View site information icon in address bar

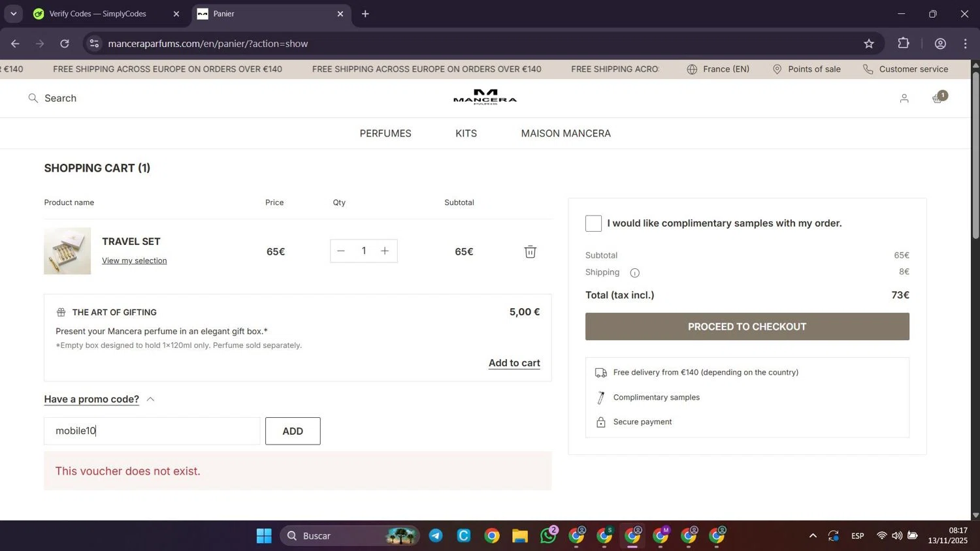pyautogui.click(x=94, y=44)
